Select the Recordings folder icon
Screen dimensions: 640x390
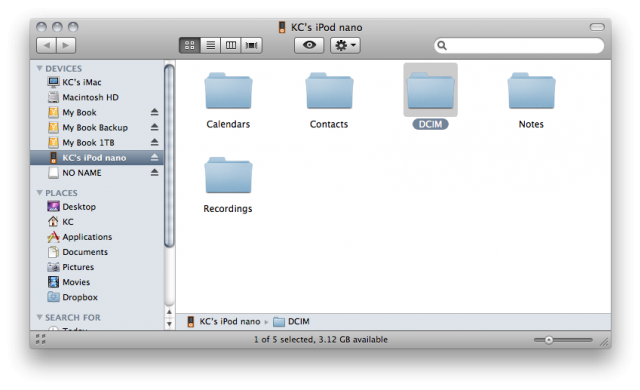tap(228, 175)
